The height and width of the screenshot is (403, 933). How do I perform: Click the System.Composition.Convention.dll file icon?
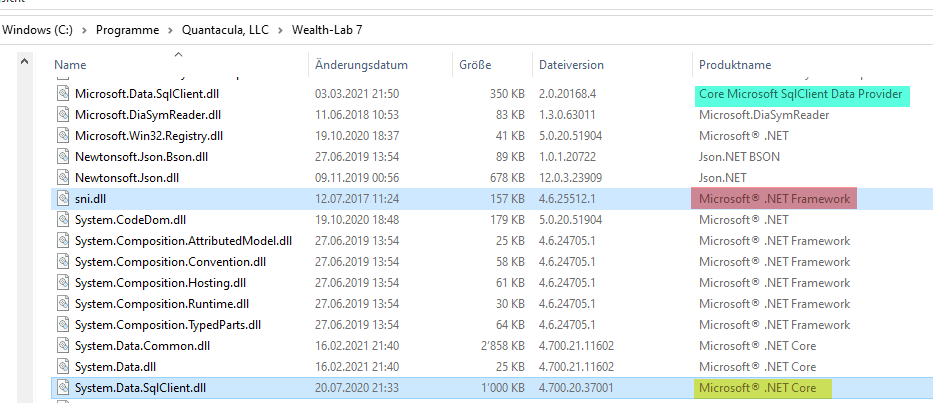64,261
